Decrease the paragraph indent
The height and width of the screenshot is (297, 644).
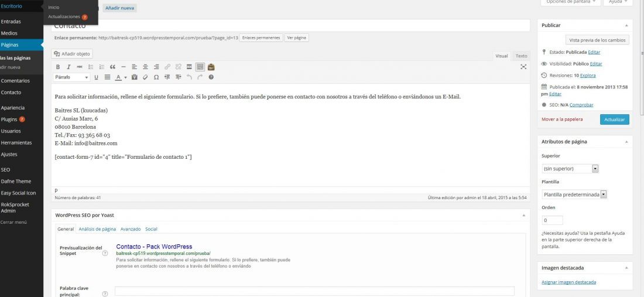(x=167, y=77)
